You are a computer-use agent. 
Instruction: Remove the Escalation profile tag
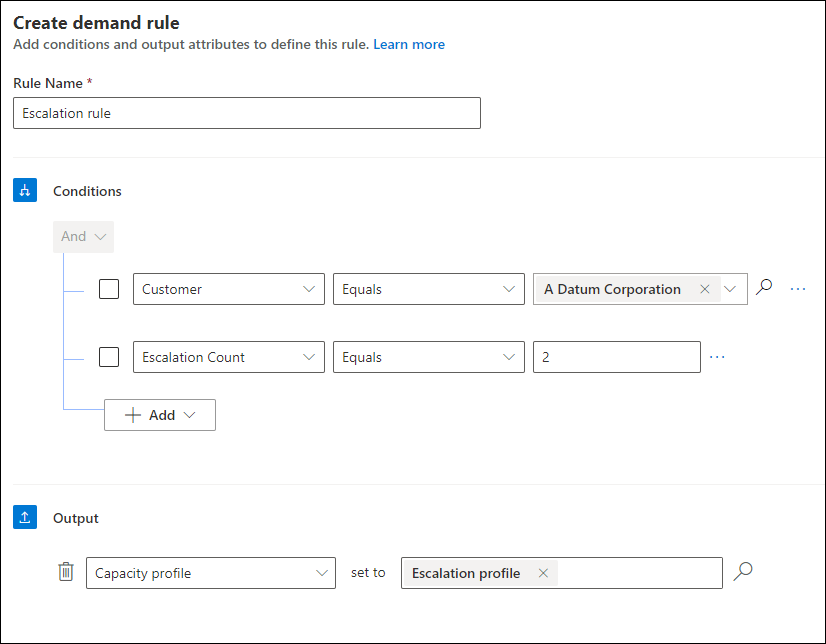(x=543, y=573)
